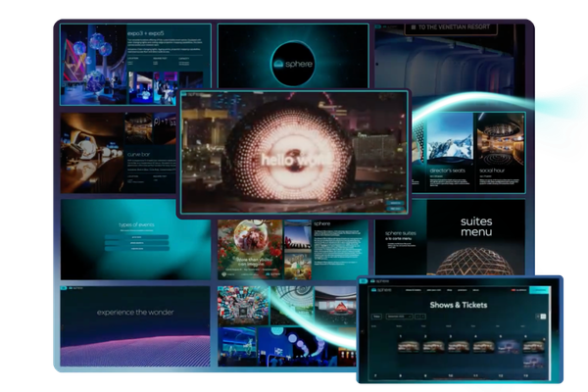Choose the top option button under types of events

click(x=136, y=237)
